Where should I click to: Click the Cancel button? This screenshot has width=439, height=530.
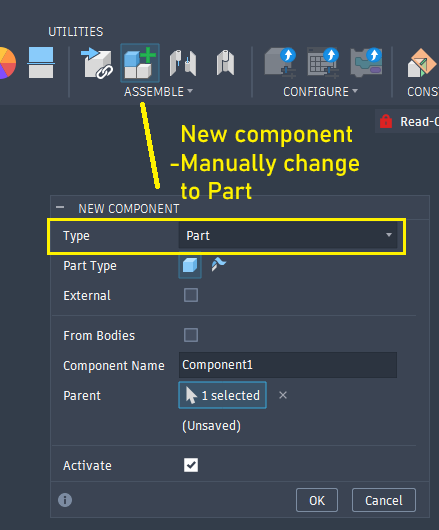[x=384, y=500]
